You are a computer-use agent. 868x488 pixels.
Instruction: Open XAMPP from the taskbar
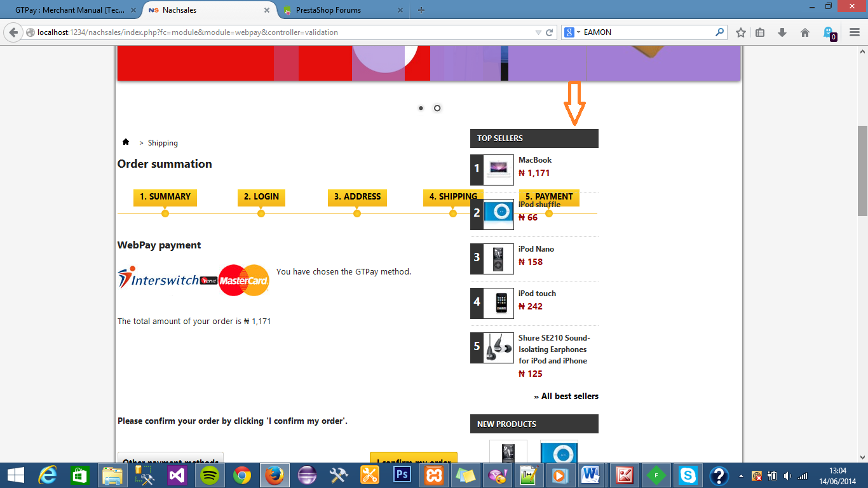tap(434, 475)
